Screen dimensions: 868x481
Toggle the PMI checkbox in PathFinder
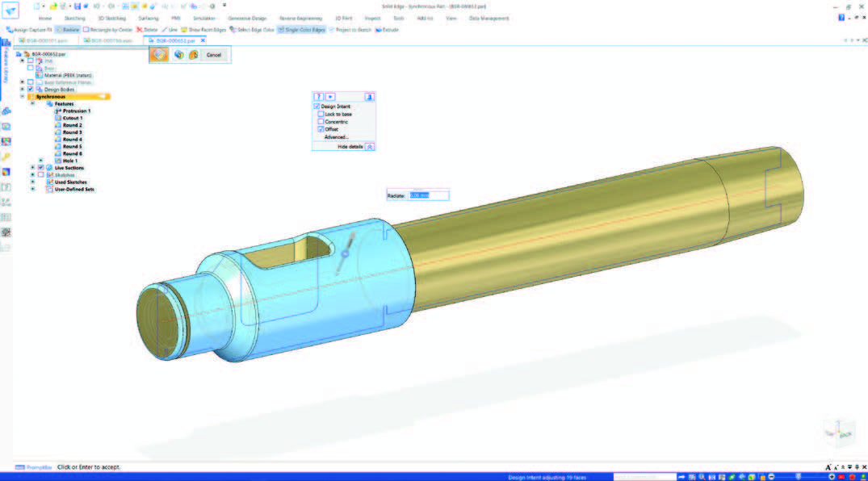[31, 61]
